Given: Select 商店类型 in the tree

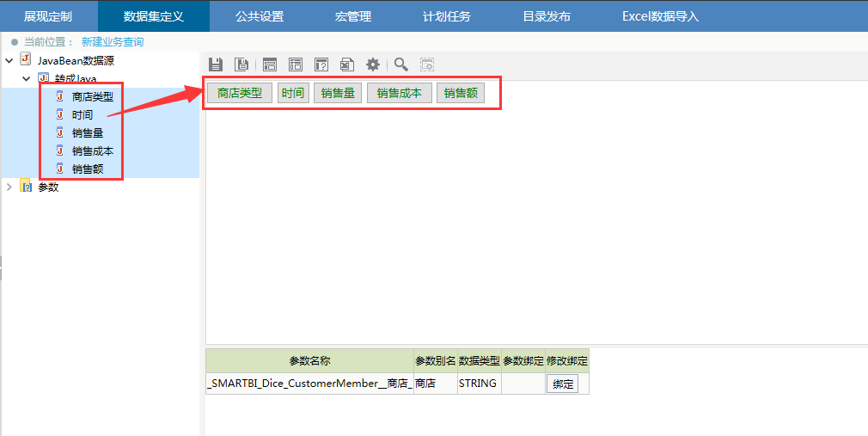Looking at the screenshot, I should (93, 97).
